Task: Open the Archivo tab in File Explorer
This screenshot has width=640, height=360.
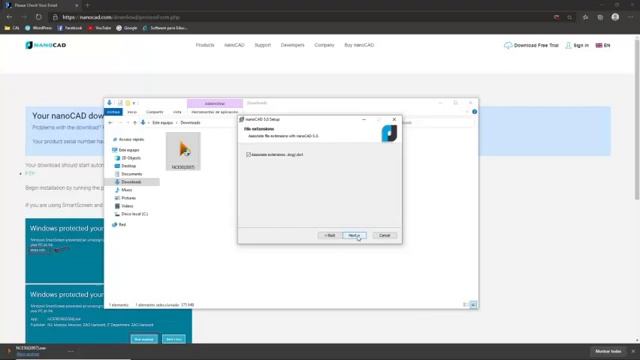Action: [x=113, y=112]
